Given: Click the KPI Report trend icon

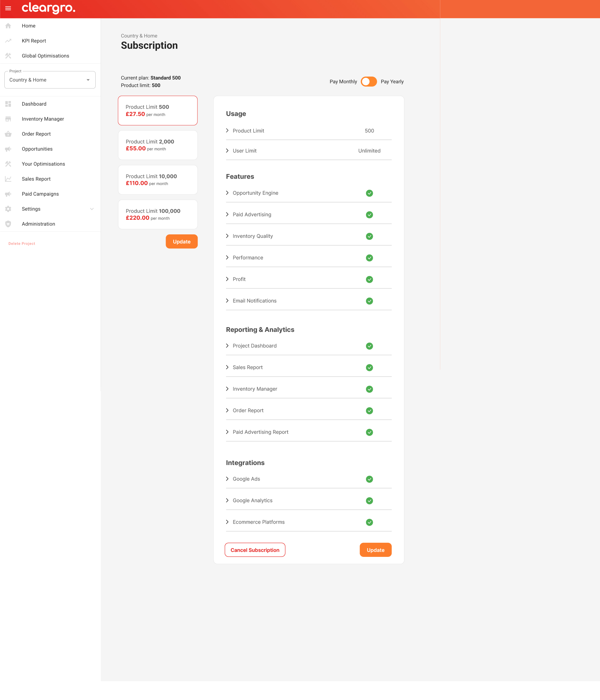Looking at the screenshot, I should pos(8,41).
